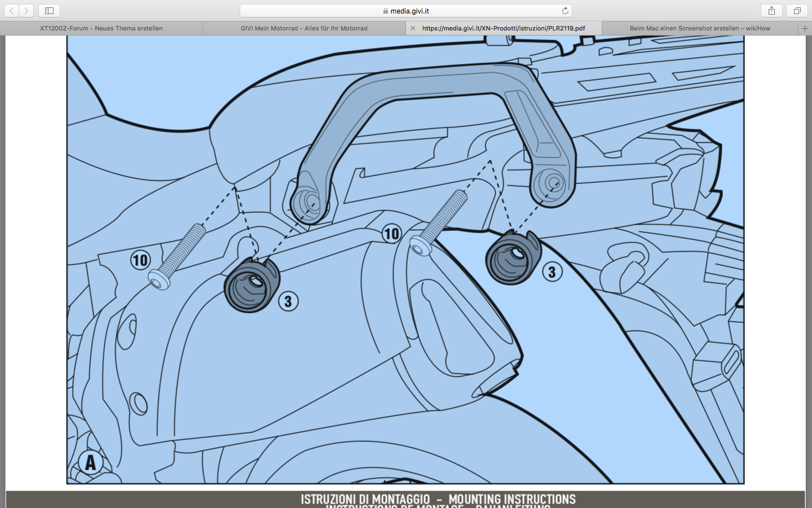Click the lock icon in the address bar

[x=386, y=11]
